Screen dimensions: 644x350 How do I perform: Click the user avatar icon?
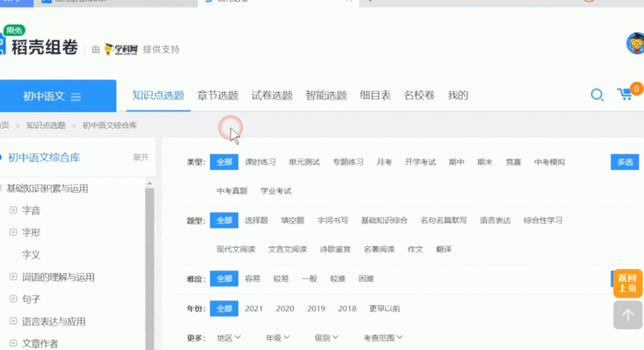tap(635, 43)
